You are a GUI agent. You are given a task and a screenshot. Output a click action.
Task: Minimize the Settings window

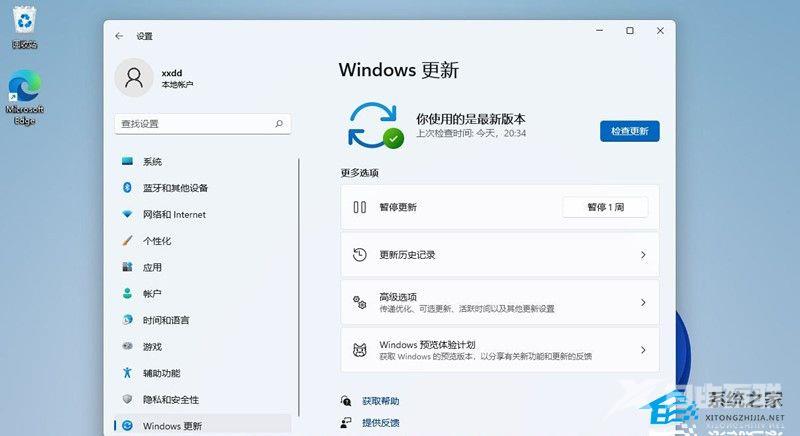599,31
